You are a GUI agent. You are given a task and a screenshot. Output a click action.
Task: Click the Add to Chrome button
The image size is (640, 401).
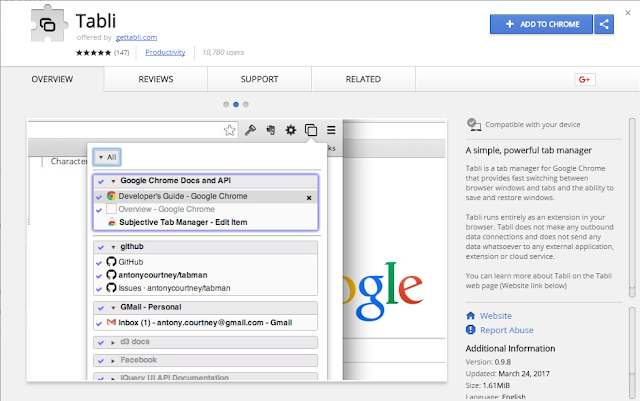click(x=541, y=24)
